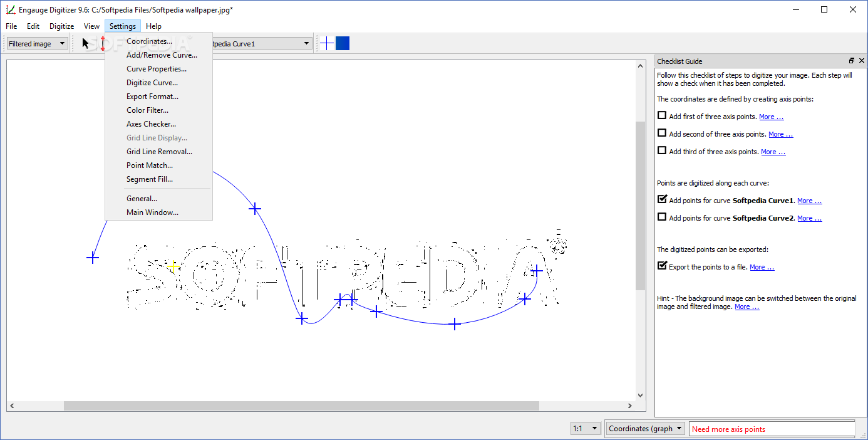Choose Digitize Curve... menu entry

(x=159, y=83)
